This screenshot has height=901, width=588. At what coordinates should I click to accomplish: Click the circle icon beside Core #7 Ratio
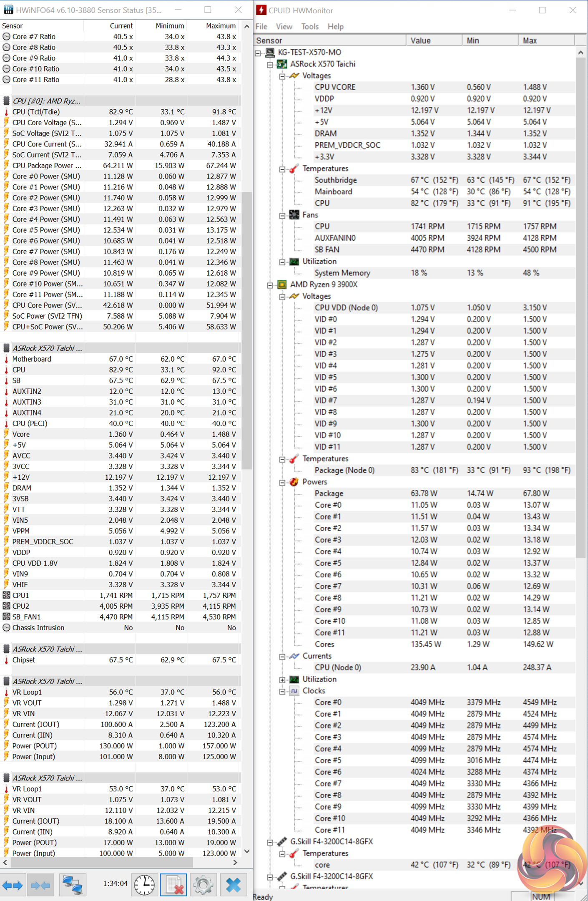click(6, 37)
